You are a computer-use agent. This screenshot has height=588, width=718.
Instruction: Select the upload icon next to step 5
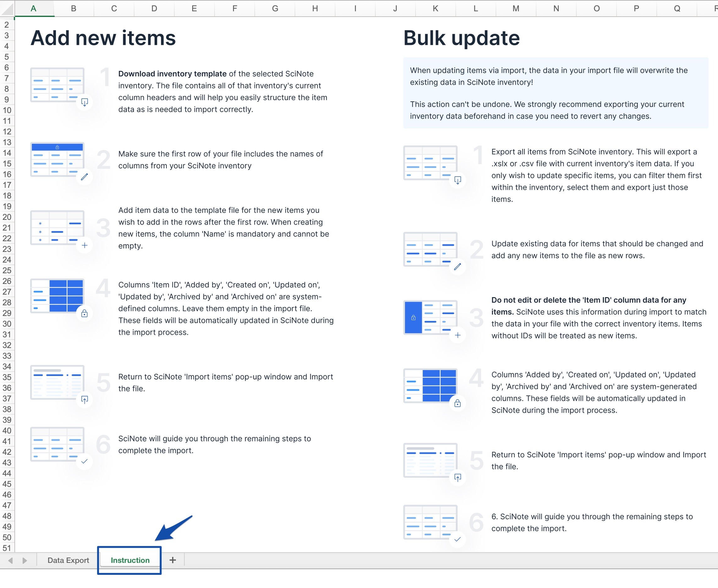pos(84,400)
